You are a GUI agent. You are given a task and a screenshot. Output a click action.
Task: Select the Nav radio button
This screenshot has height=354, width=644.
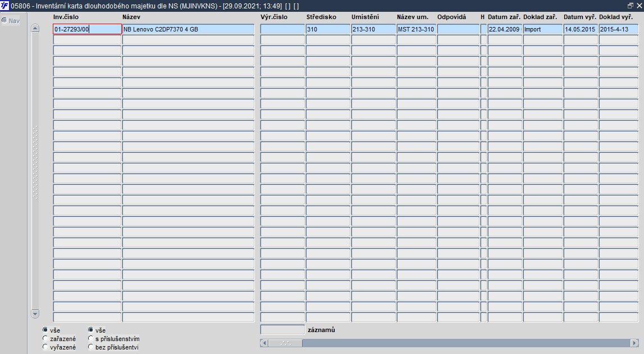click(4, 20)
